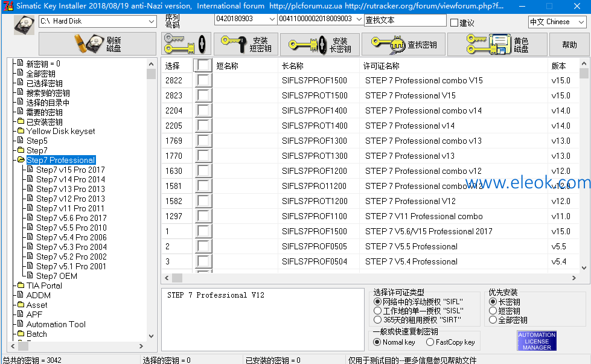The image size is (591, 364).
Task: Click the 许可证名称 column header
Action: pyautogui.click(x=381, y=66)
